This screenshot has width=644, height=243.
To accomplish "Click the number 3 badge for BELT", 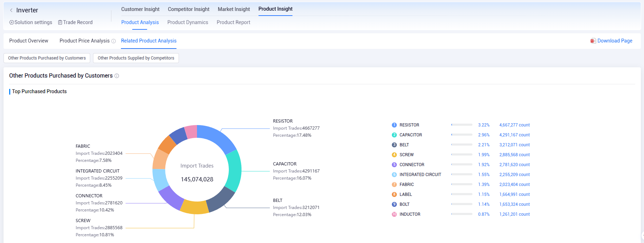I will tap(394, 145).
